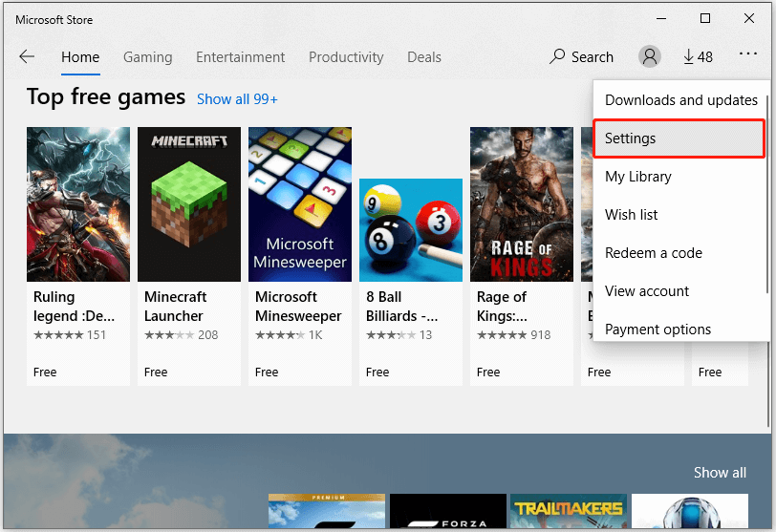Go to the Productivity tab

point(346,57)
